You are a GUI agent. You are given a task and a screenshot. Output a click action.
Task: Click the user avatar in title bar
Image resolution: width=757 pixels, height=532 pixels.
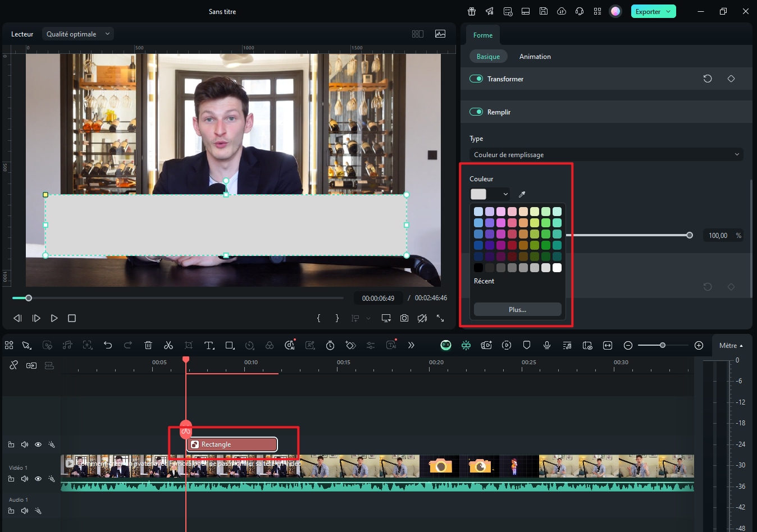(615, 11)
